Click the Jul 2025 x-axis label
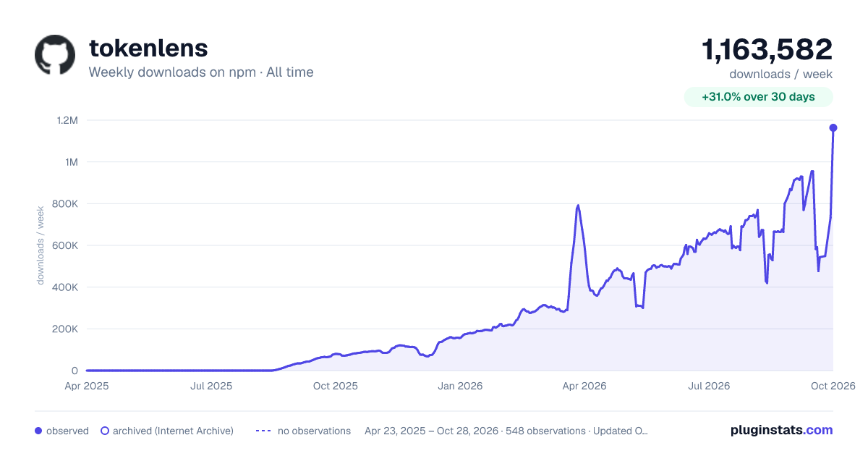Viewport: 868px width, 456px height. [211, 386]
